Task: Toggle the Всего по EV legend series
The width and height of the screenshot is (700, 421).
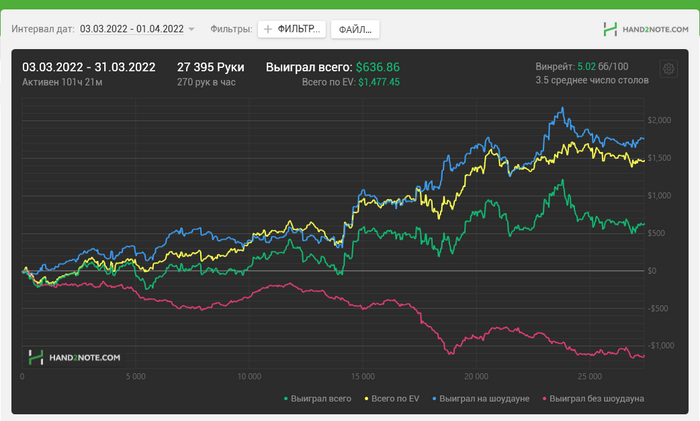Action: (x=392, y=399)
